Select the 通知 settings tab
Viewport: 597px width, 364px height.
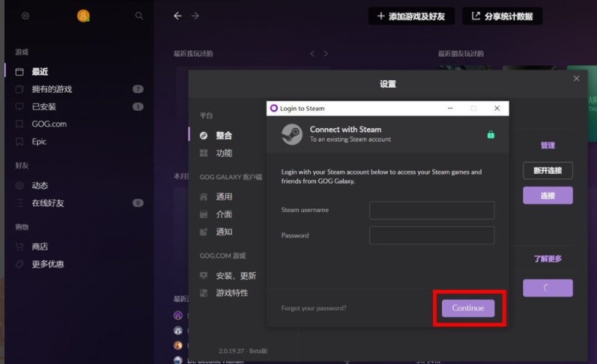[224, 232]
